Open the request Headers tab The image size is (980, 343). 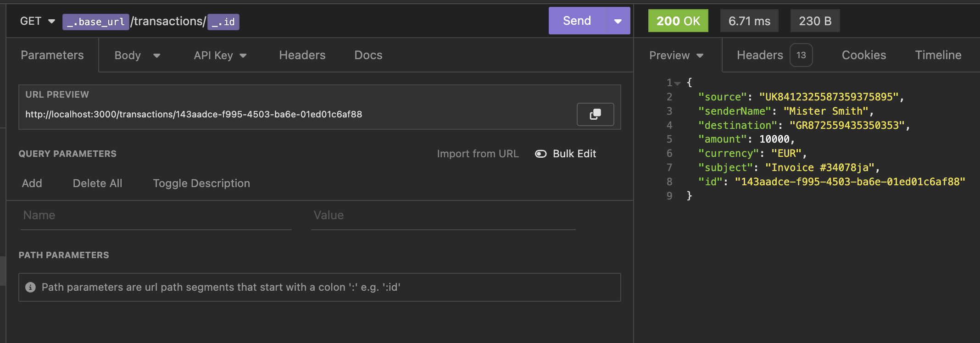pos(302,55)
